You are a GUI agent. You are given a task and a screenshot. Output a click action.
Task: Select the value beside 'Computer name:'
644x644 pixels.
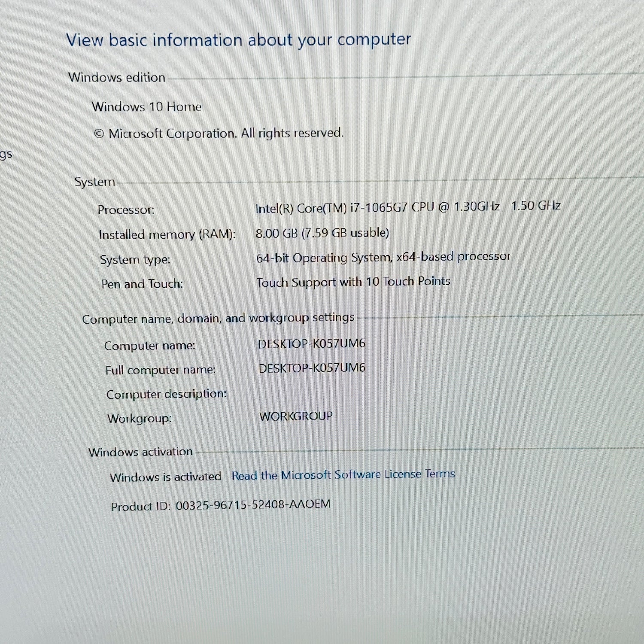[311, 343]
